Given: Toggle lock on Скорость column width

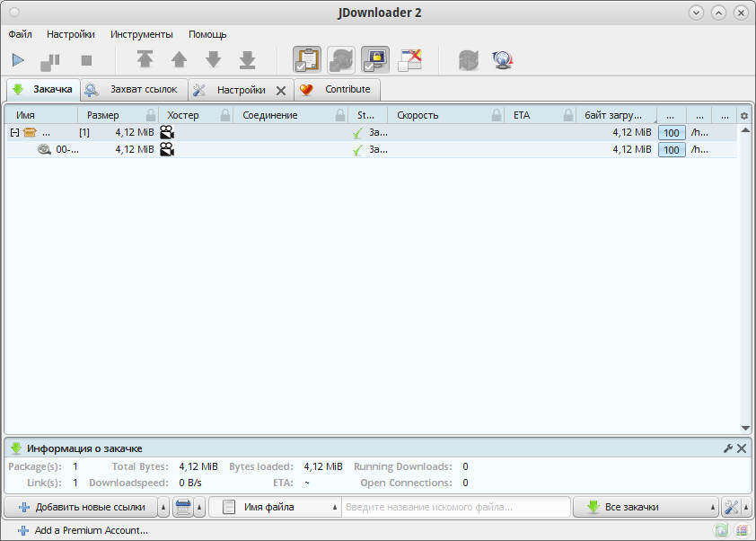Looking at the screenshot, I should (497, 115).
